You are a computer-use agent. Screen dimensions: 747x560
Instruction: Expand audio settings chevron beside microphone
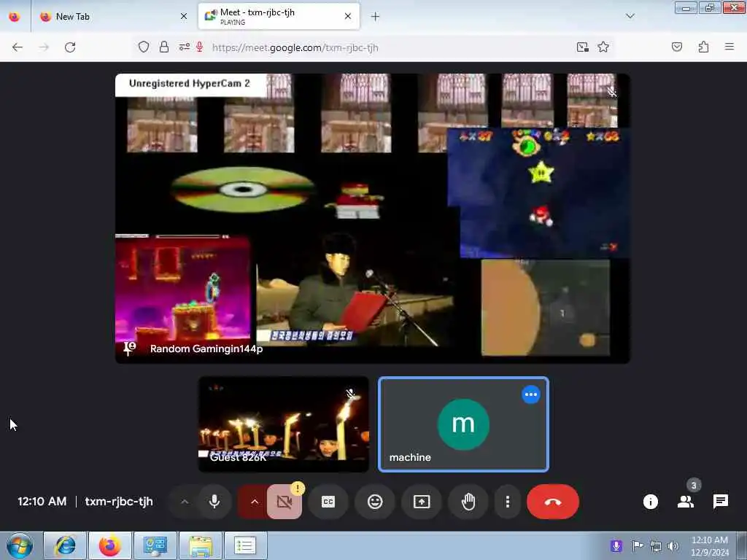pos(185,502)
